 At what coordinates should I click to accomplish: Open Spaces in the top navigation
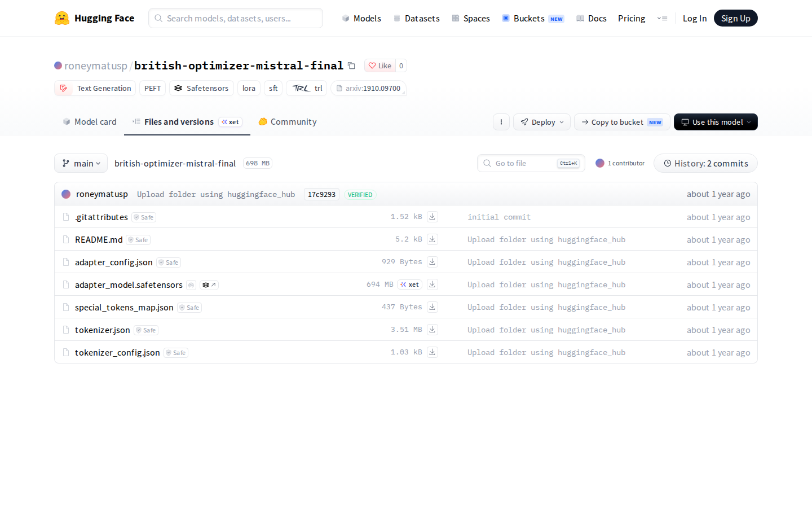tap(471, 18)
